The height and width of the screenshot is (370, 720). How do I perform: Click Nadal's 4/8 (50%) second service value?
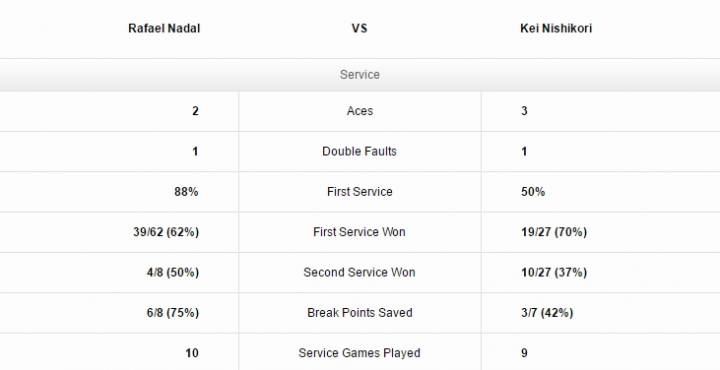(173, 273)
